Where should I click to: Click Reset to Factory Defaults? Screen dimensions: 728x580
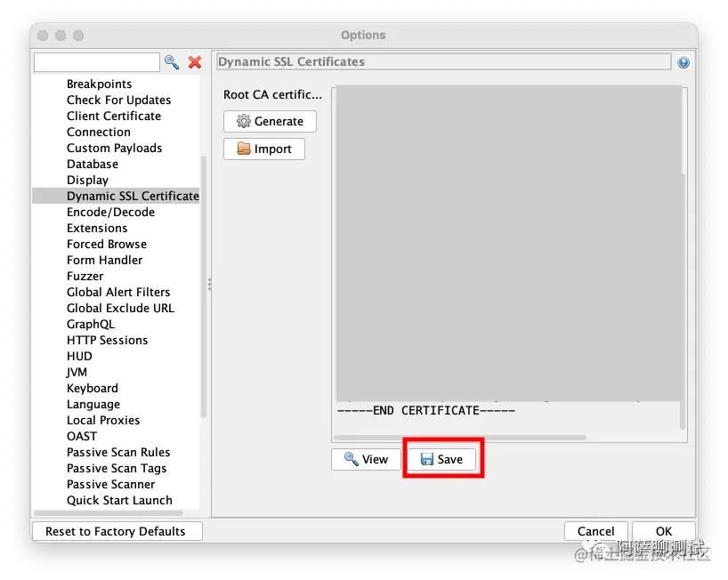tap(117, 531)
